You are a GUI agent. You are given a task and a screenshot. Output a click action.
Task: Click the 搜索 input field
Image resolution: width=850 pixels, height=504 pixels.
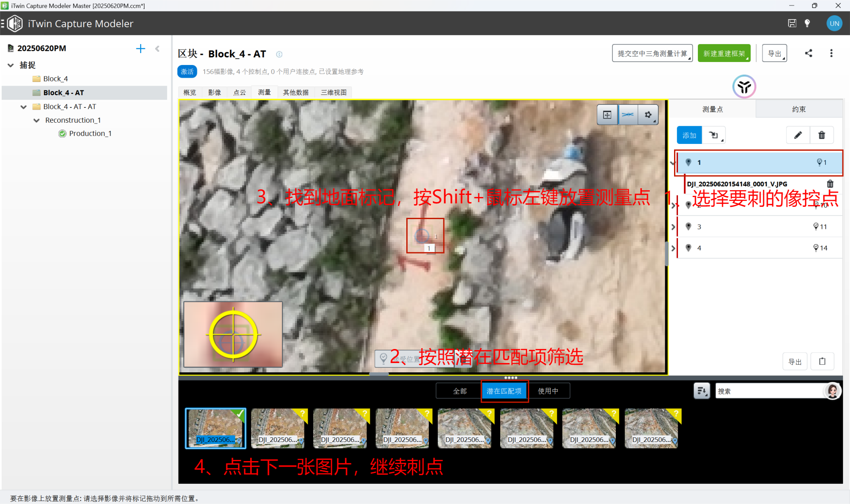click(x=770, y=391)
